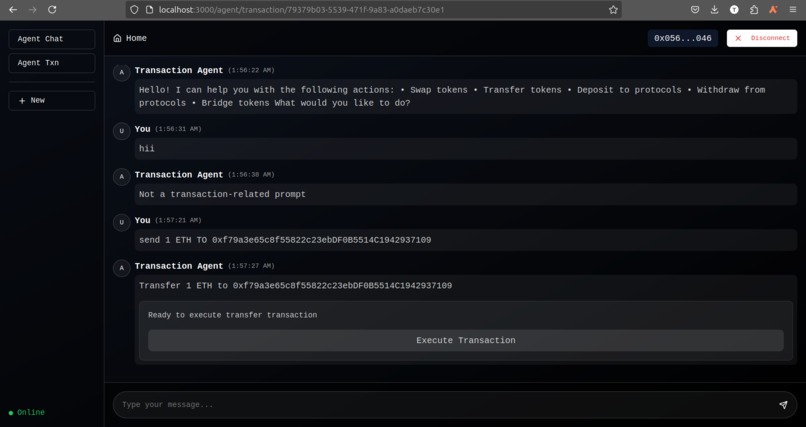Click the browser forward arrow

click(32, 10)
